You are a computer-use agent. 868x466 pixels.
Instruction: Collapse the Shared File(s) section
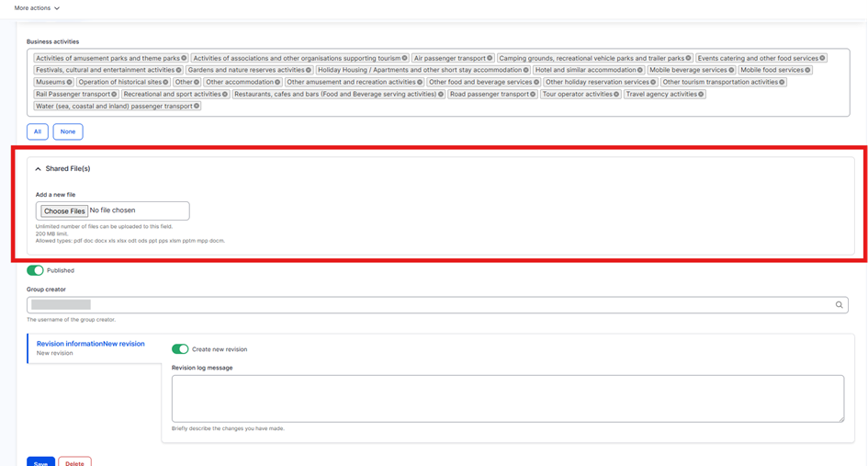tap(62, 169)
